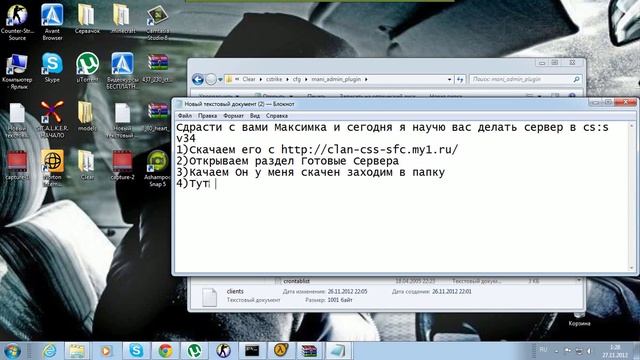Screen dimensions: 640x360
Task: Click the uTorrent icon in the taskbar
Action: pyautogui.click(x=194, y=351)
